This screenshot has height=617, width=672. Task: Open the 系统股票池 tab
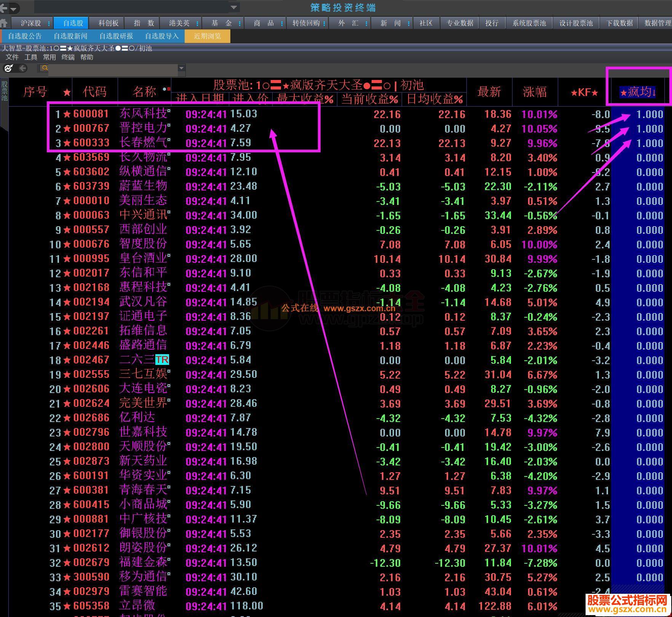(x=529, y=23)
